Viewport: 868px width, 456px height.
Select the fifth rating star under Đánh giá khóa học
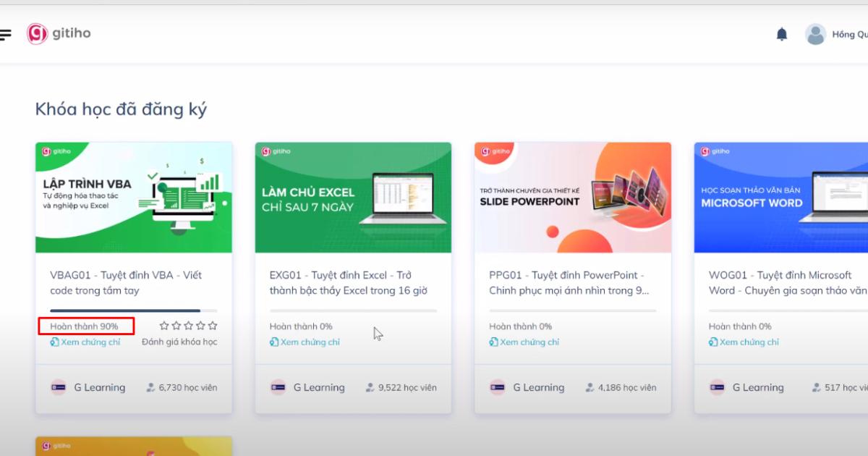tap(213, 326)
